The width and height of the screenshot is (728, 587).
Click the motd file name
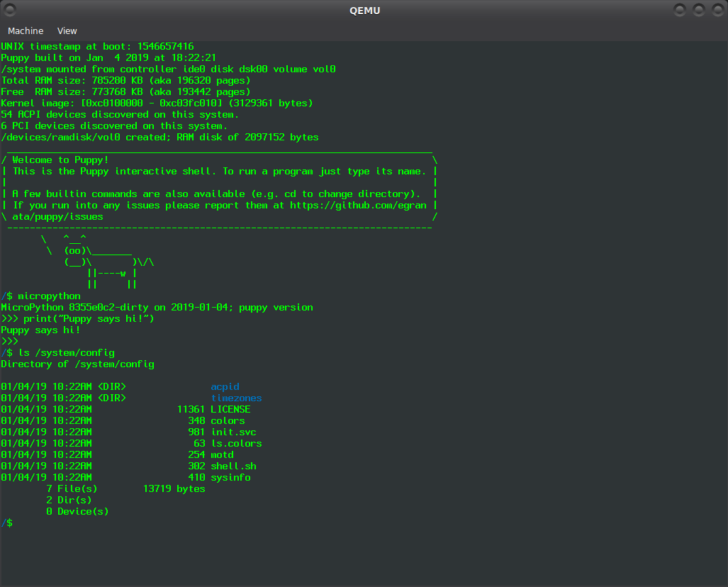pos(222,455)
